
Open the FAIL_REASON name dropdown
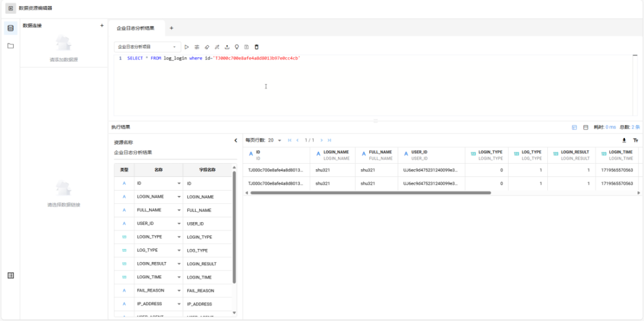(179, 290)
